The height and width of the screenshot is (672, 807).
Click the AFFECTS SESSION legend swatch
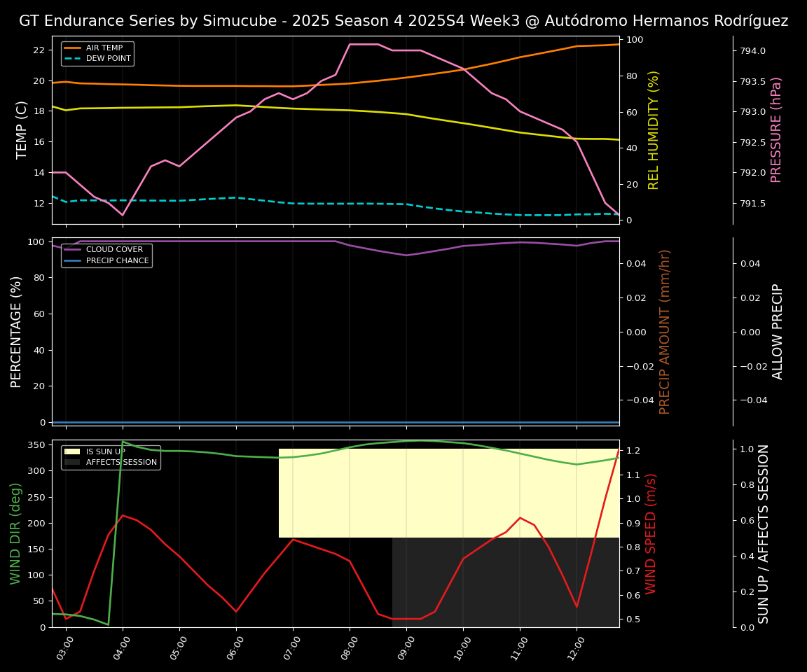click(72, 463)
